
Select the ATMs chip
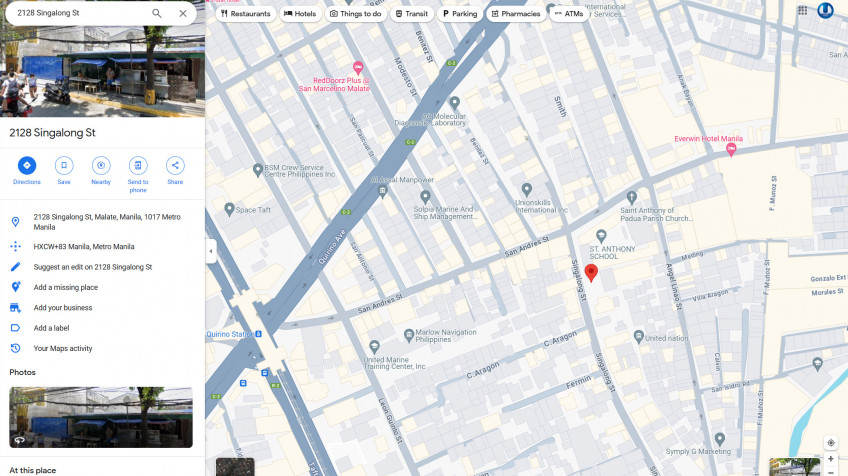[569, 14]
